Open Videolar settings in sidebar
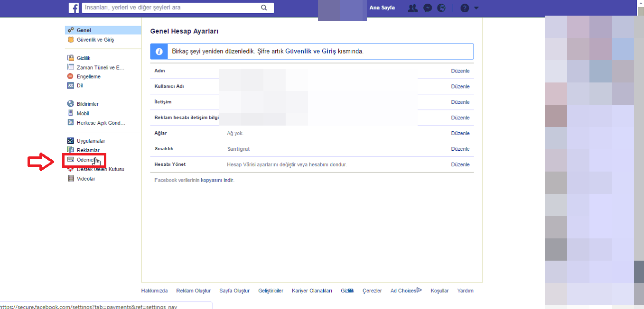 click(86, 179)
